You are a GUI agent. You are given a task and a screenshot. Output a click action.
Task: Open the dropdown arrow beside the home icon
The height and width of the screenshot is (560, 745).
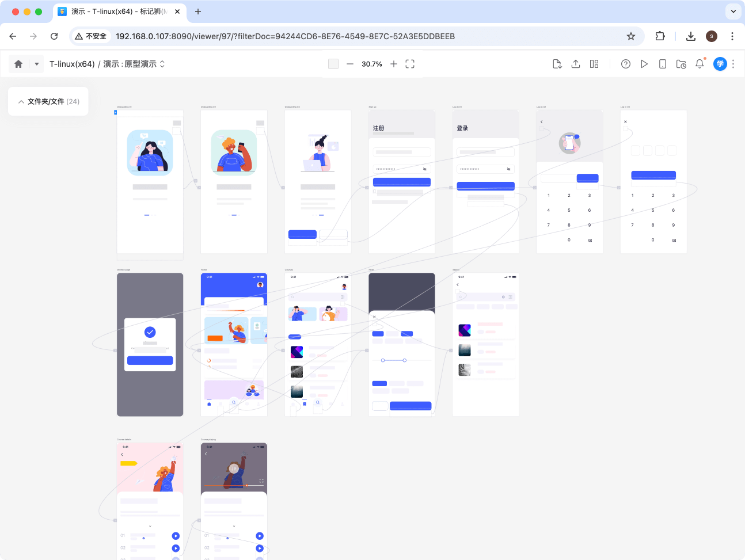36,64
